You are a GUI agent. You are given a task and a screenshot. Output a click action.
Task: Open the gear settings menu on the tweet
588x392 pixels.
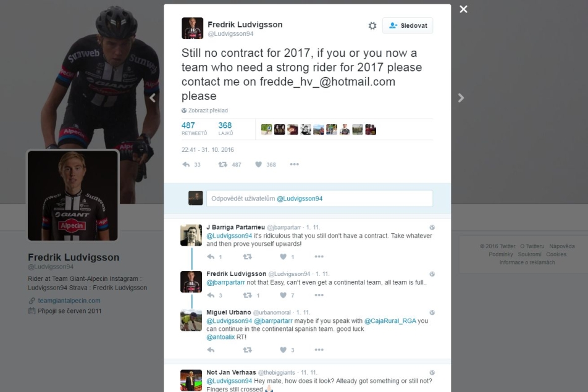coord(372,25)
